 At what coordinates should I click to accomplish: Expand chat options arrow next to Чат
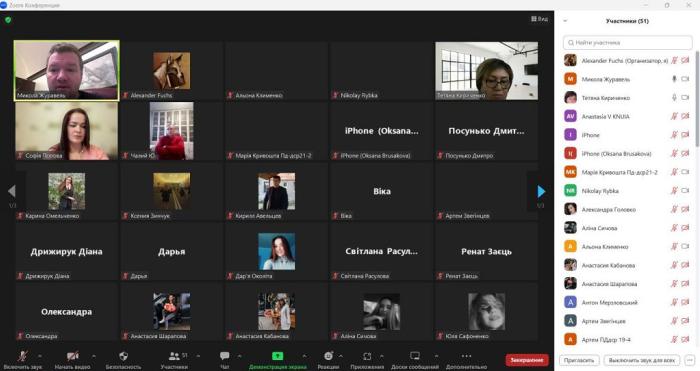pos(239,356)
